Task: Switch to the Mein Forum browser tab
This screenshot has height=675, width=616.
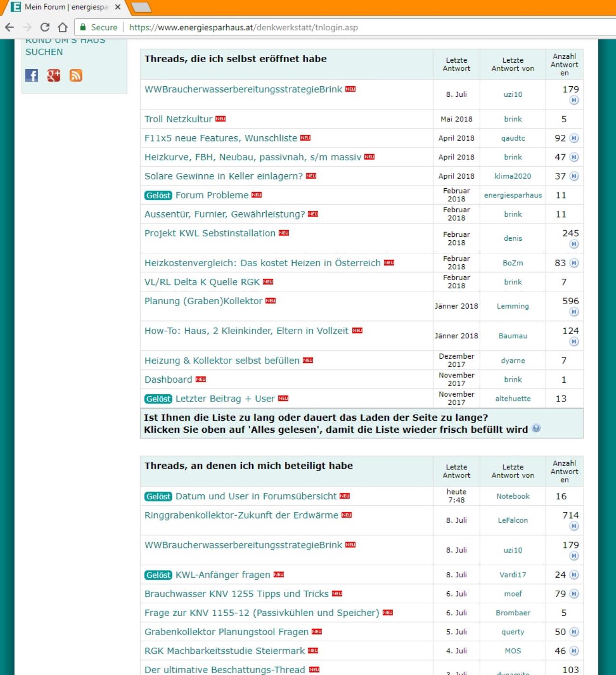Action: 66,7
